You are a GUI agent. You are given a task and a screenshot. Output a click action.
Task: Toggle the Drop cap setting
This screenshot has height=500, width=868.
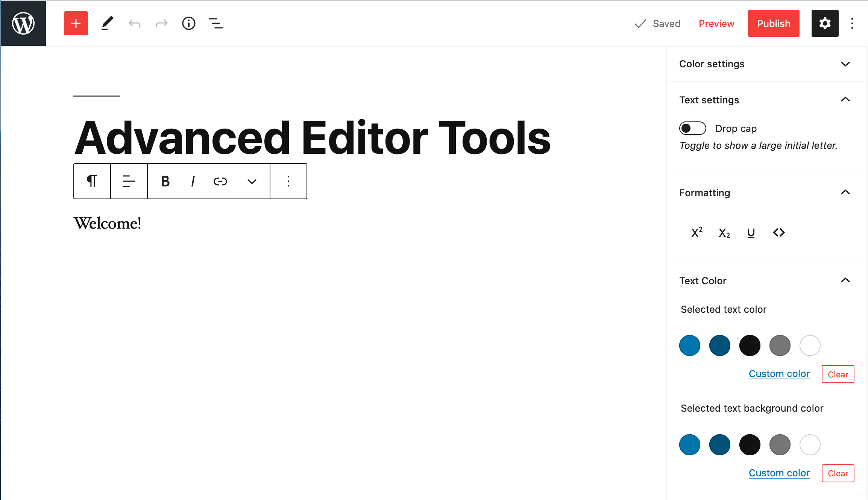coord(693,128)
